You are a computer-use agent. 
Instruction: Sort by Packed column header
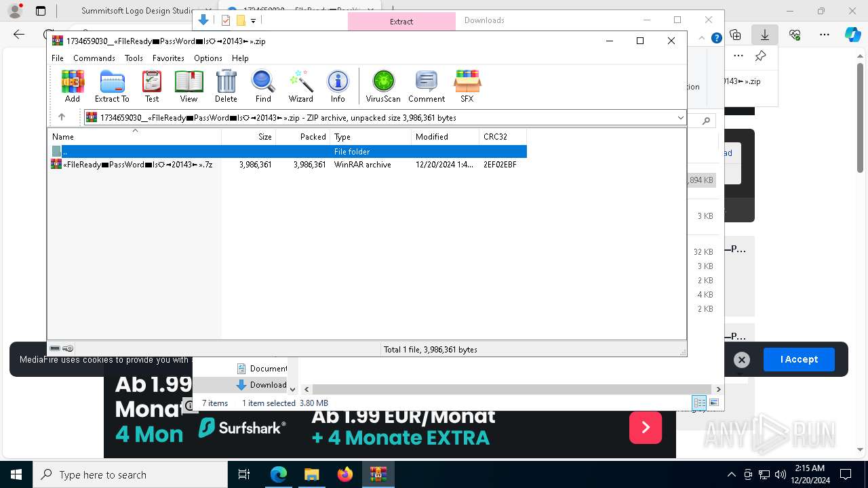pyautogui.click(x=303, y=136)
